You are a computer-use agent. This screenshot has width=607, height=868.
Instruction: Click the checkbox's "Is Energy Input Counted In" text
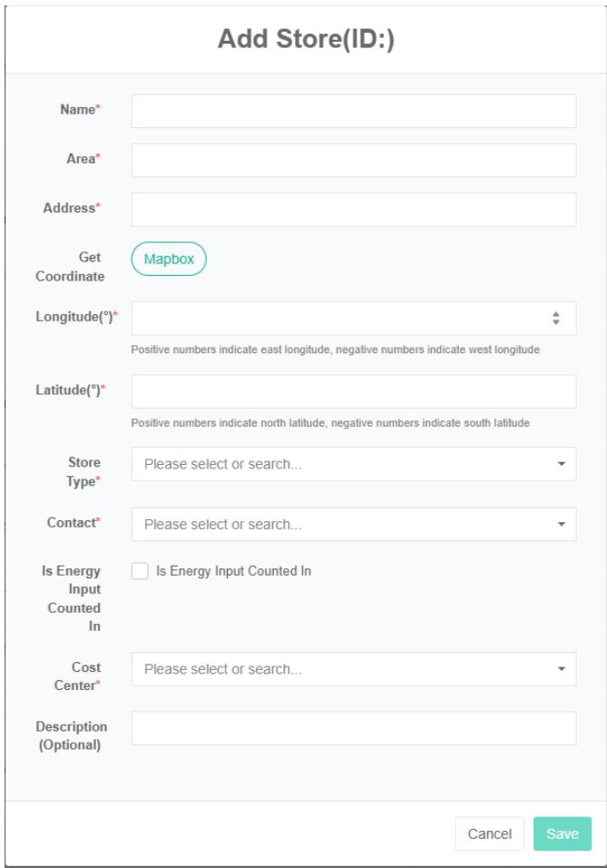(x=234, y=571)
